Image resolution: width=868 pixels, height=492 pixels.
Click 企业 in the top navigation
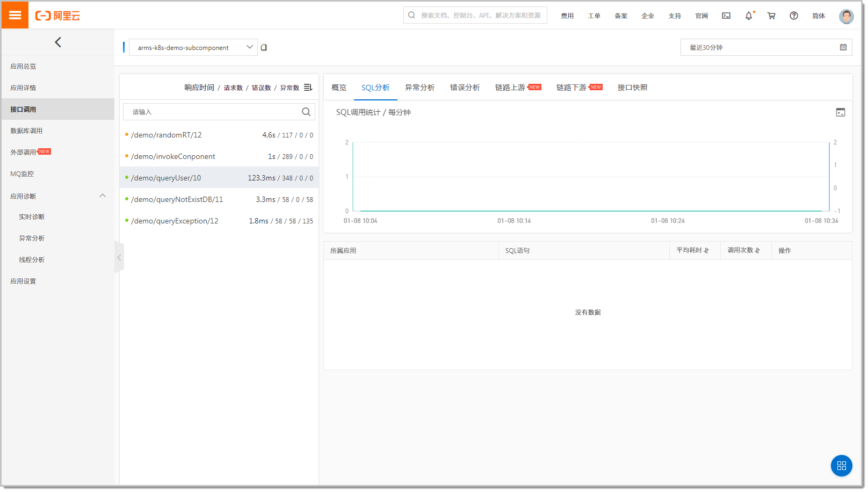click(648, 16)
